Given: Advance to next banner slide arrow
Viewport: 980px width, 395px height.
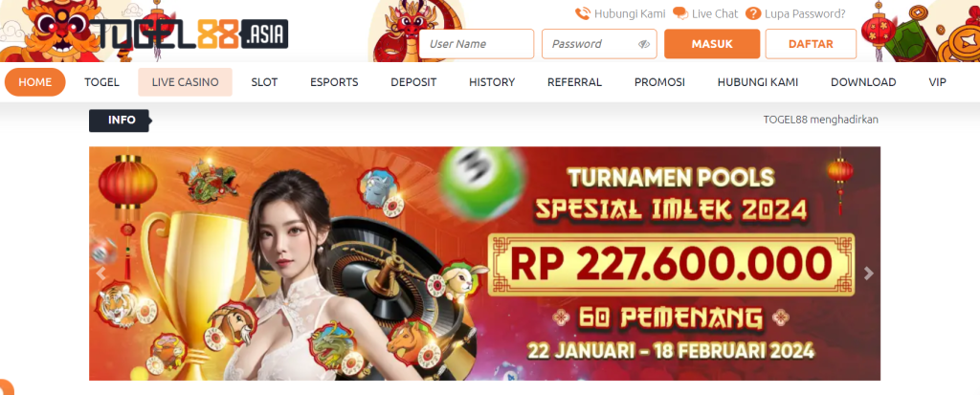Looking at the screenshot, I should coord(868,274).
